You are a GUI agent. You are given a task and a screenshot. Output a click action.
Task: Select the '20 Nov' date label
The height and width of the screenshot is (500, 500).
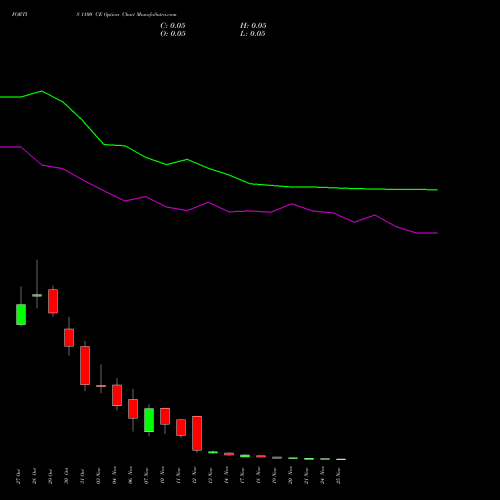pos(290,476)
